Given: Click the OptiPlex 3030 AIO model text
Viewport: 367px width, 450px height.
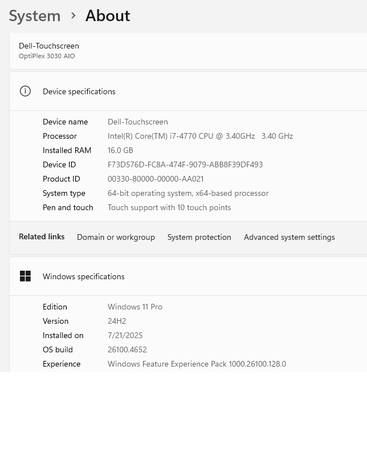Looking at the screenshot, I should 47,56.
